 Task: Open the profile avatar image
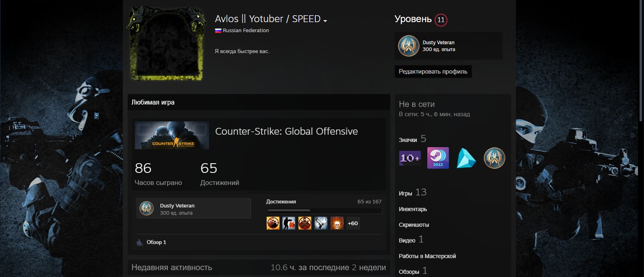pyautogui.click(x=166, y=43)
